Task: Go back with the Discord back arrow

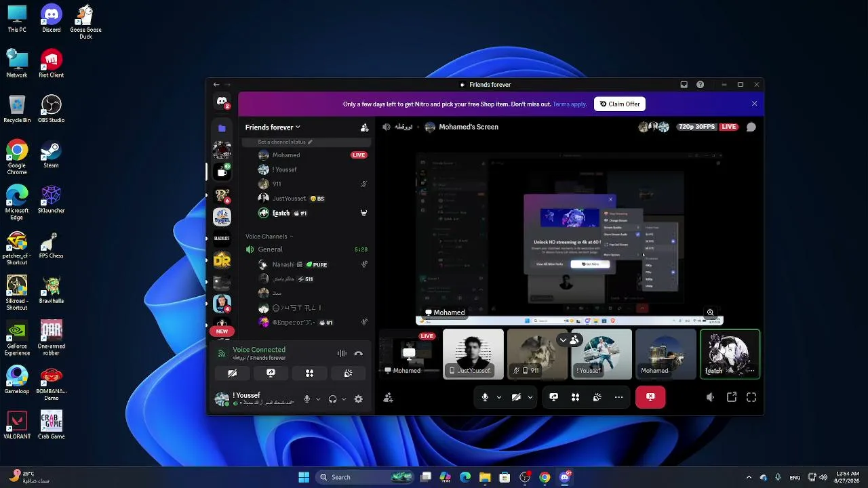Action: (216, 85)
